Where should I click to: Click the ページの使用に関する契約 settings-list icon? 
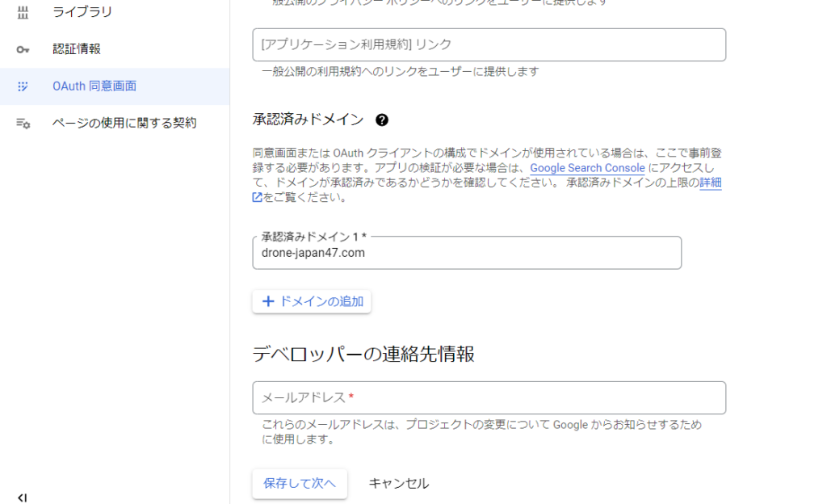click(x=23, y=124)
